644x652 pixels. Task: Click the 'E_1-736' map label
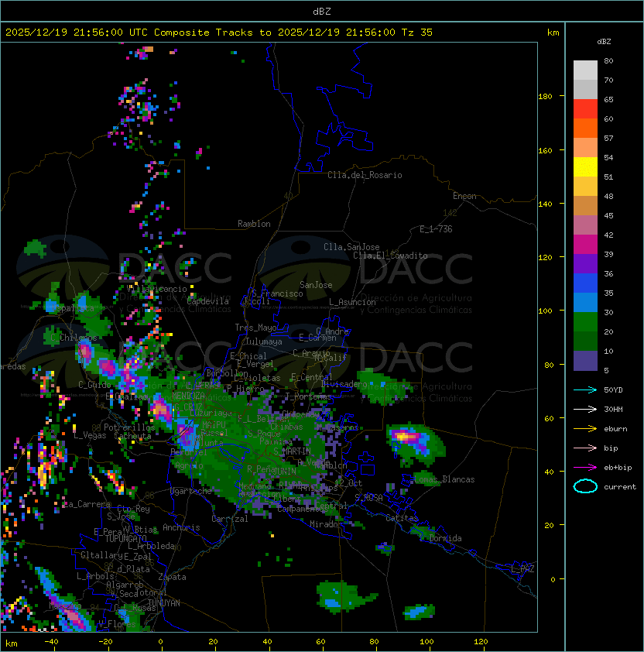click(x=436, y=229)
